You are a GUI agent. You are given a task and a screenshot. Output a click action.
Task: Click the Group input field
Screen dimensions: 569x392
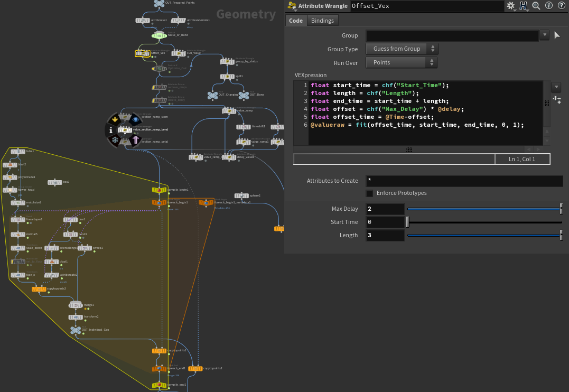point(452,35)
